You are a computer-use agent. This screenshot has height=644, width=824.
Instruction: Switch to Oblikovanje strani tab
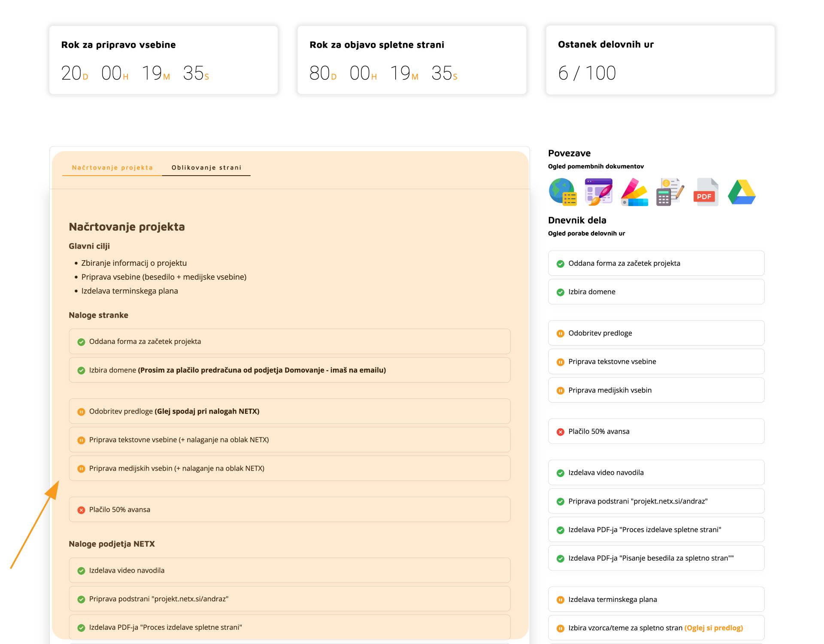206,167
